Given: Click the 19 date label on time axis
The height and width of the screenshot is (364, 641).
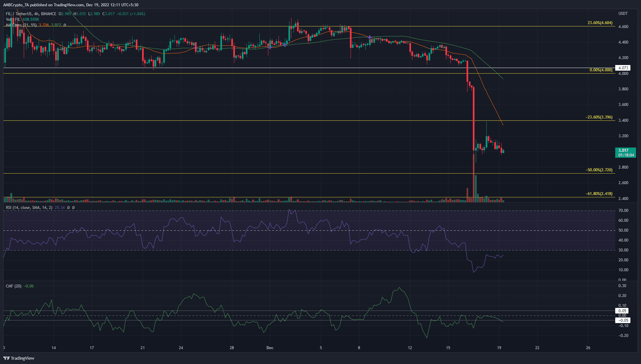Looking at the screenshot, I should point(499,348).
